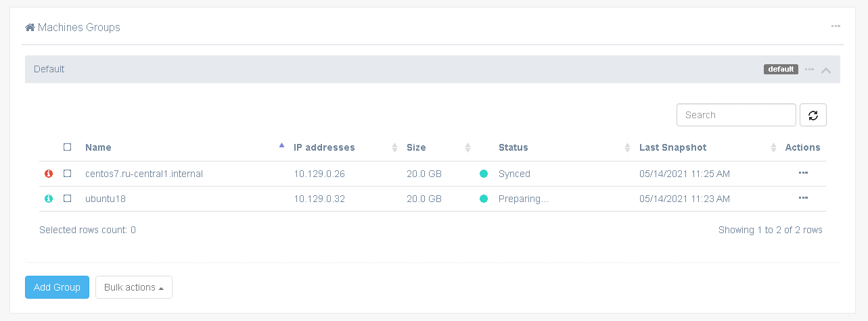Collapse the Default group with the chevron
Screen dimensions: 868x321
pyautogui.click(x=826, y=70)
